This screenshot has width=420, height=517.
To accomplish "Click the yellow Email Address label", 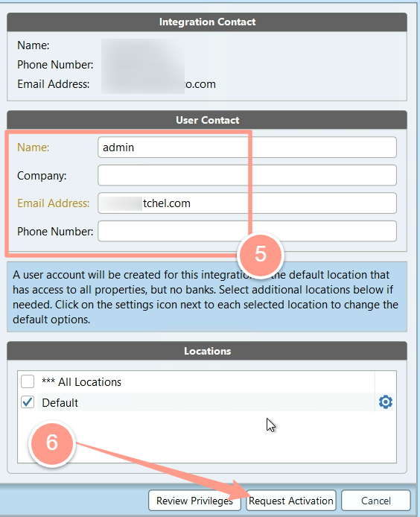I will coord(53,203).
